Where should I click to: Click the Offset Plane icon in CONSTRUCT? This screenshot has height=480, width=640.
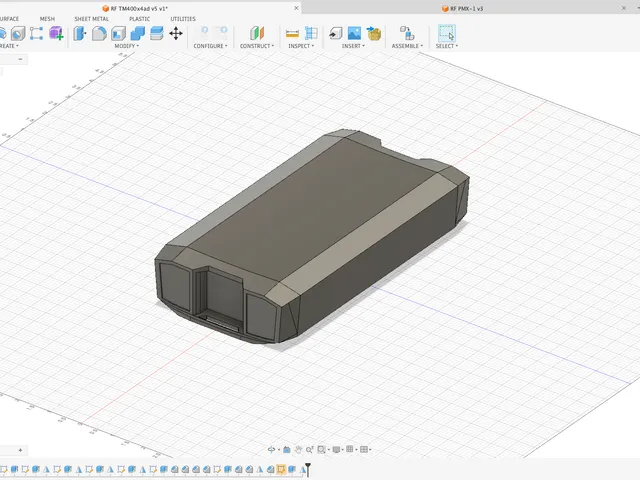[257, 33]
